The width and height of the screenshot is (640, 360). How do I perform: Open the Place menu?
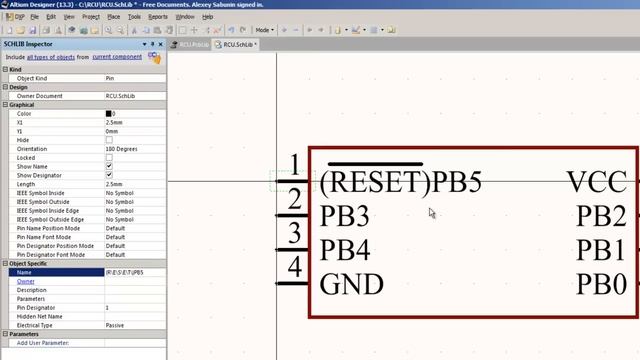tap(113, 17)
